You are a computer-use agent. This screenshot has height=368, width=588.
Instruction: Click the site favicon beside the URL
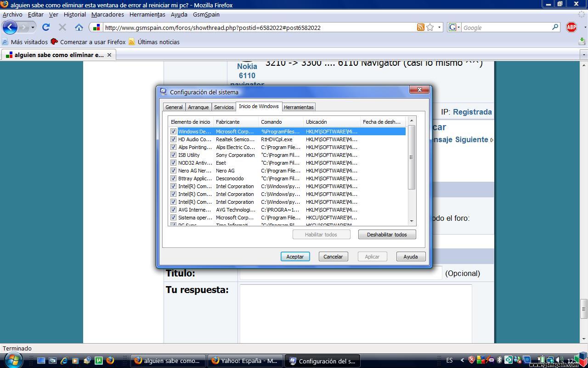[96, 28]
